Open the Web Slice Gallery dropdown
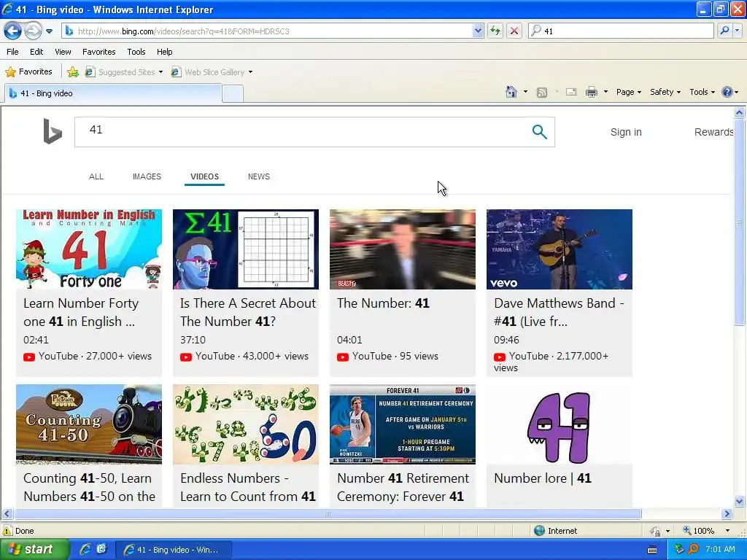The width and height of the screenshot is (747, 560). coord(212,72)
